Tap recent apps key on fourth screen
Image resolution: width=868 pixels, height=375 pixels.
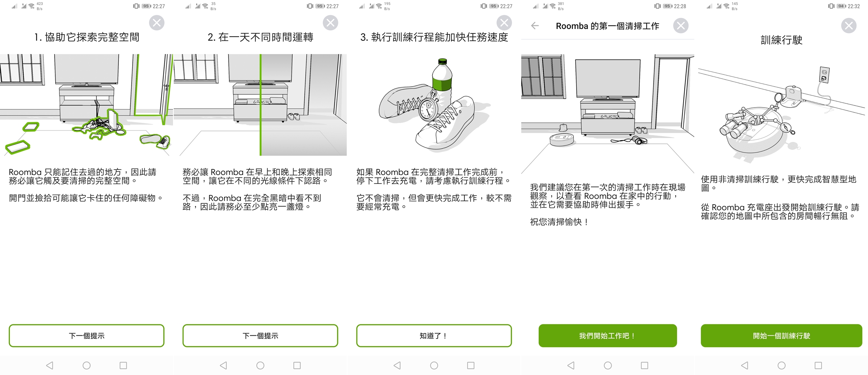tap(644, 365)
